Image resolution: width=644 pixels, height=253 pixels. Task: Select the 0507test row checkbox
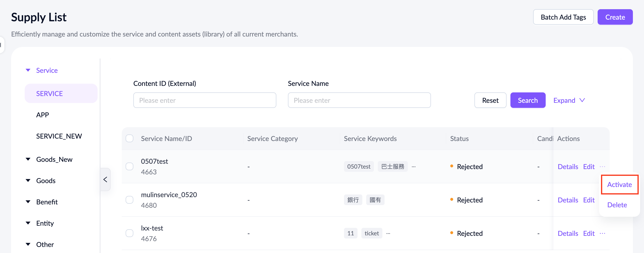[x=129, y=166]
